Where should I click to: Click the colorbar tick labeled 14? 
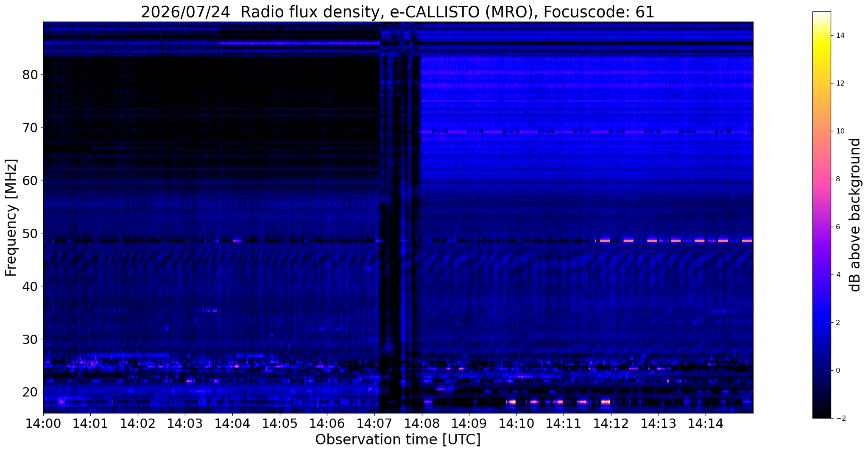840,36
